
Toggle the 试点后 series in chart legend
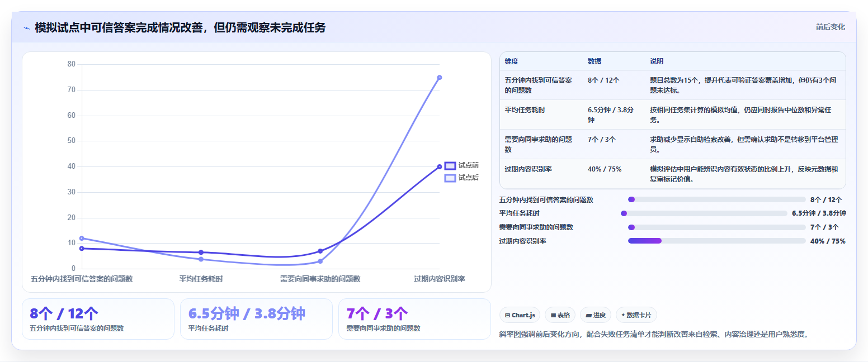[461, 178]
